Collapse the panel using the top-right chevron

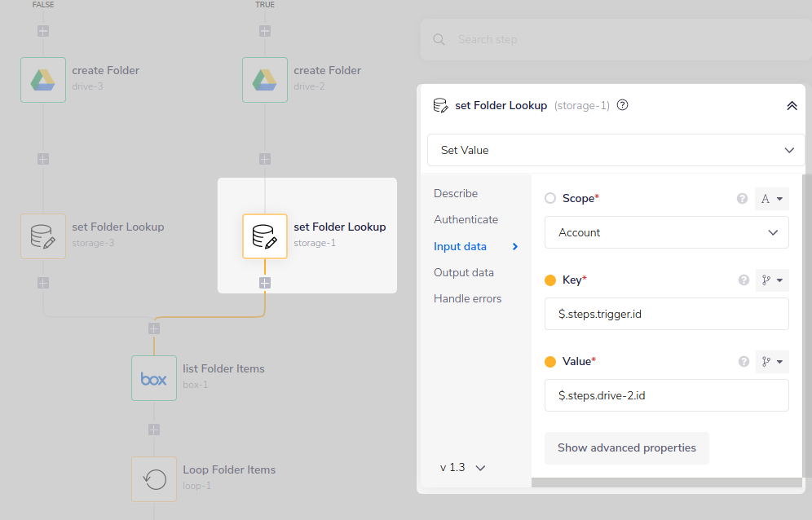point(791,104)
